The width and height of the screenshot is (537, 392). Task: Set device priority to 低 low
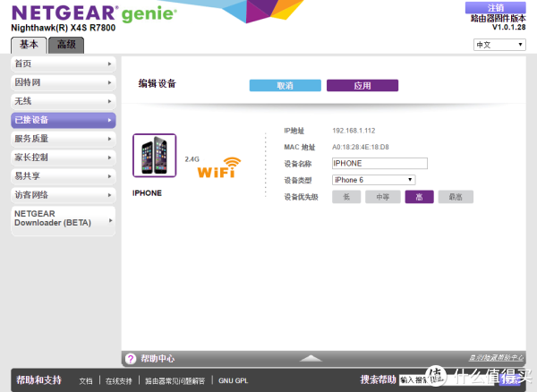pyautogui.click(x=346, y=197)
